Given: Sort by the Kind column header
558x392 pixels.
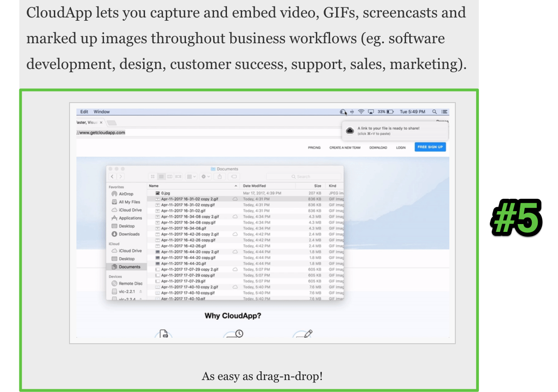Looking at the screenshot, I should point(333,186).
